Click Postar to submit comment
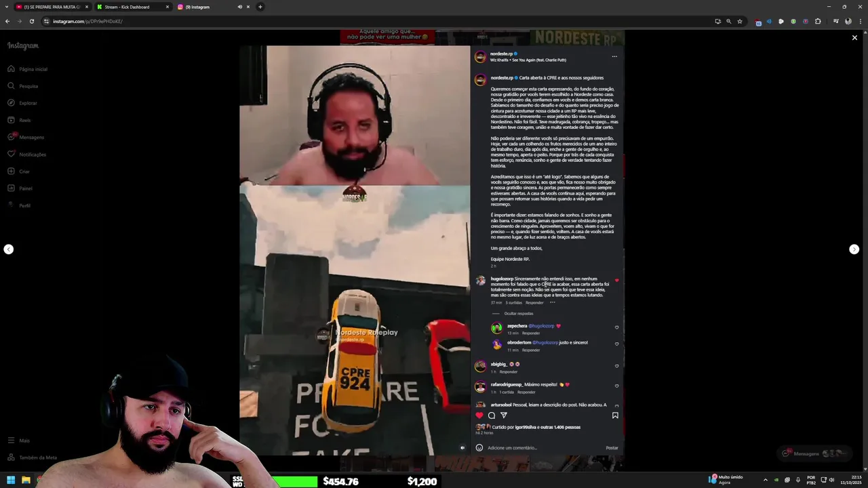The height and width of the screenshot is (488, 868). tap(612, 448)
